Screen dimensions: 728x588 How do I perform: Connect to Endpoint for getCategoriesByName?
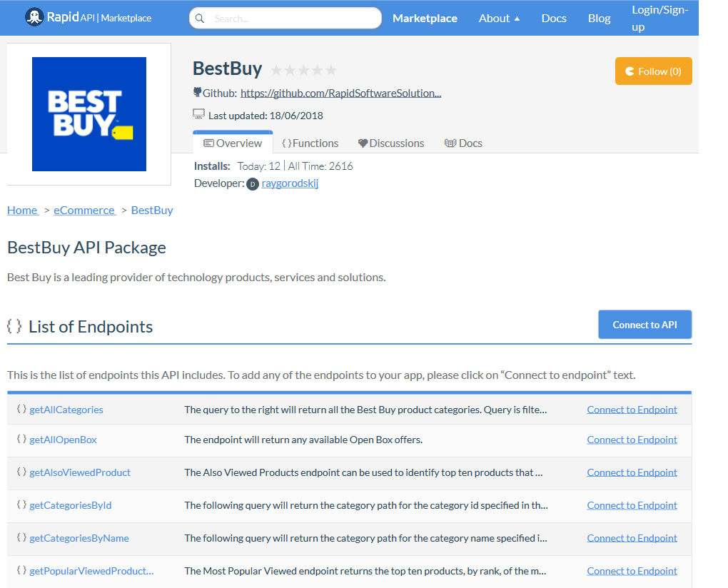click(x=632, y=538)
